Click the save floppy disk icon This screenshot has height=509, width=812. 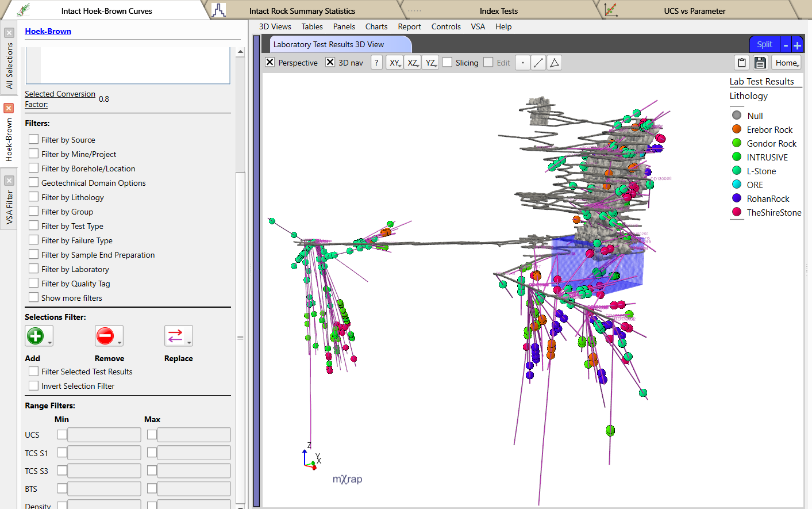760,63
